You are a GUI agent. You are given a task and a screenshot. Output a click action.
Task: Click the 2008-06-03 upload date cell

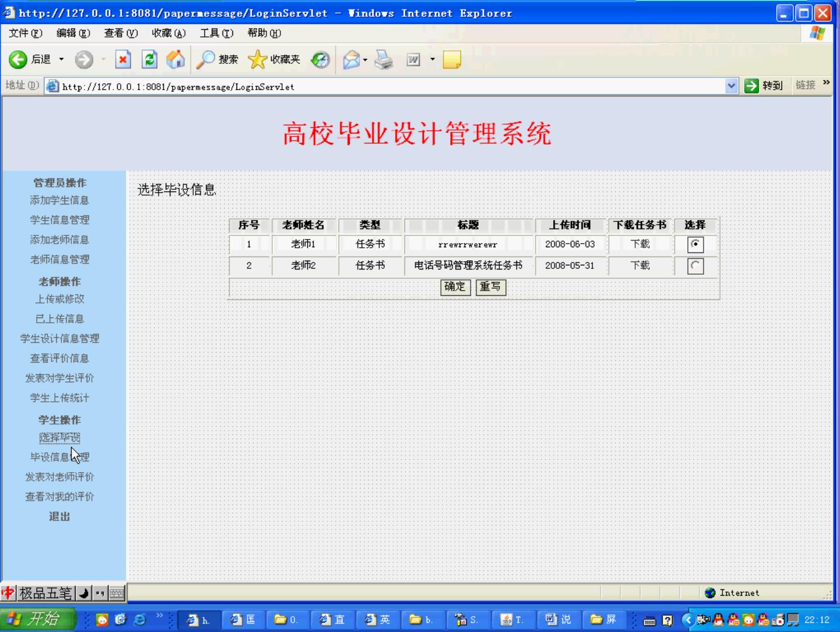(x=570, y=244)
